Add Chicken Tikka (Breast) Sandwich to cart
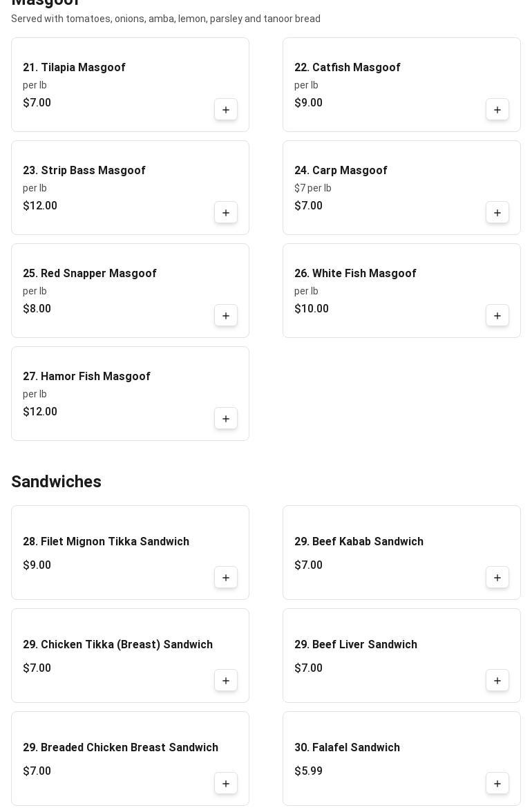This screenshot has height=810, width=532. pos(226,681)
